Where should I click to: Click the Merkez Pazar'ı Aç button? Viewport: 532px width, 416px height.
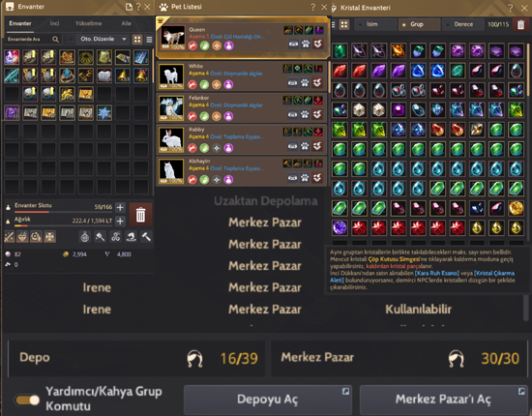tap(443, 400)
